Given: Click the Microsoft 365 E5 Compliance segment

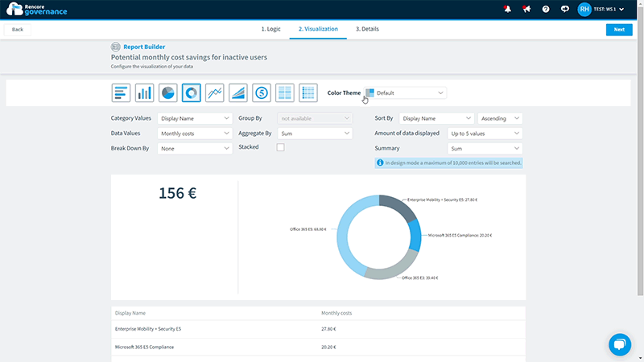Looking at the screenshot, I should [x=415, y=236].
